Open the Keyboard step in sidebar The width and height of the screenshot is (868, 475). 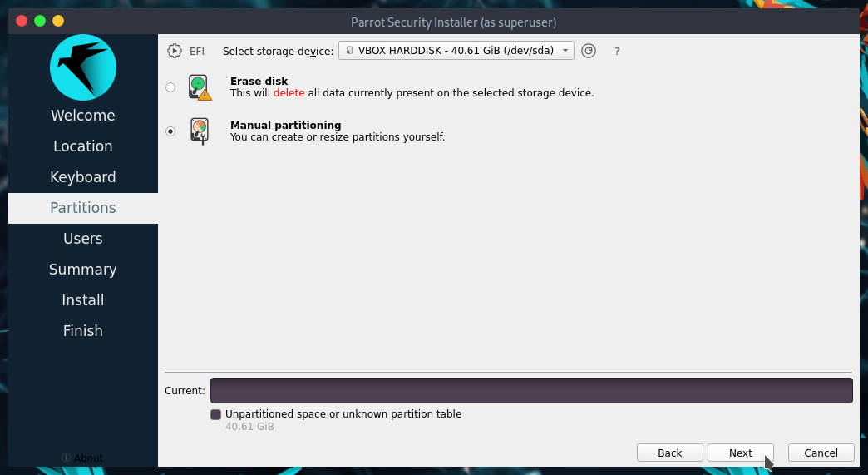83,177
